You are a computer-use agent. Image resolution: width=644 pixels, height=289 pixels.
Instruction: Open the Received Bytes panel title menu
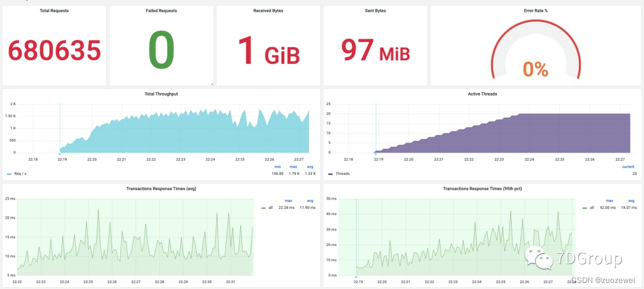(x=268, y=11)
